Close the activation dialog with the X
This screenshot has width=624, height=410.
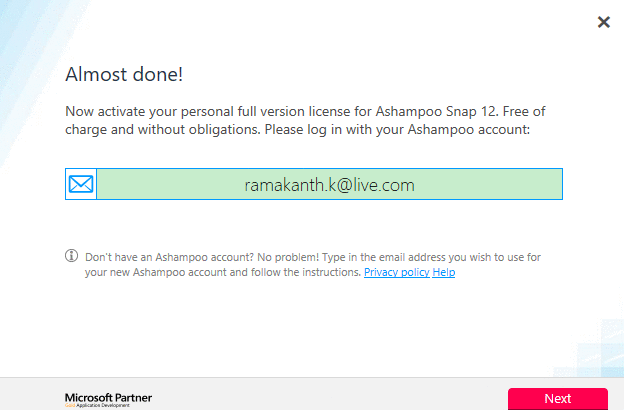point(603,21)
